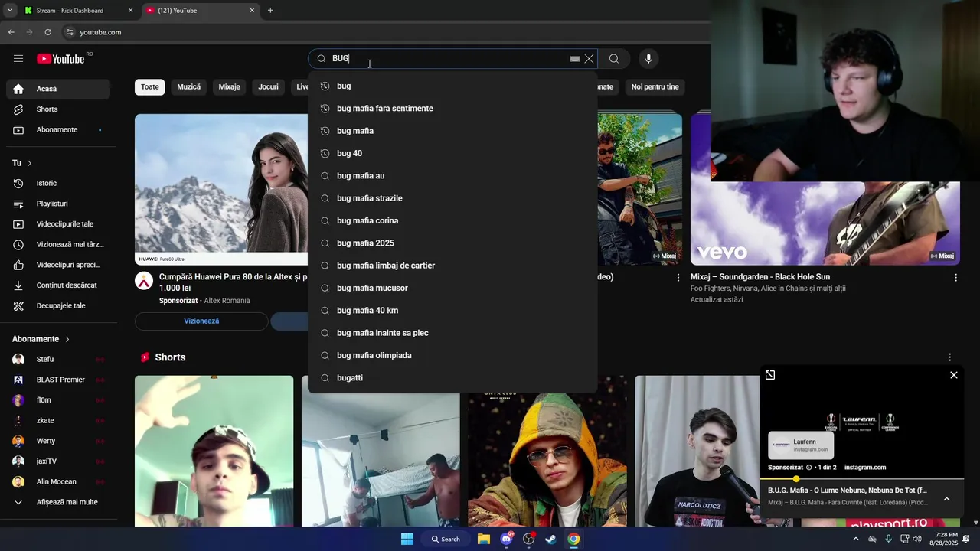Select the Toate filter chip
The width and height of the screenshot is (980, 551).
click(150, 87)
